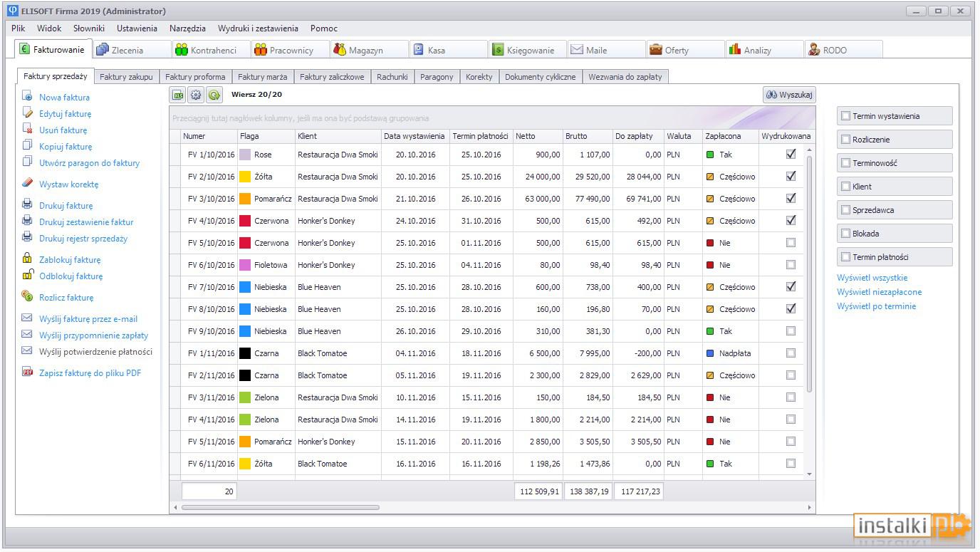Click the Czarna flag swatch of FV 1/11/2016
This screenshot has height=552, width=980.
245,353
